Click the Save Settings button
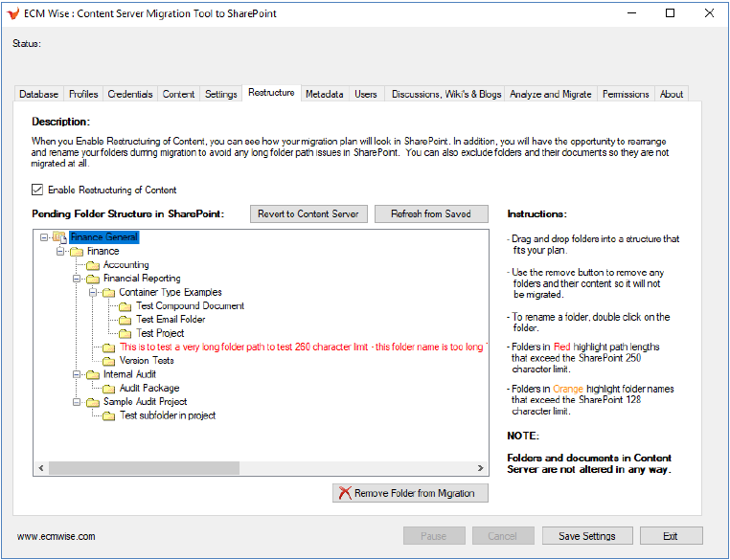The width and height of the screenshot is (730, 560). (x=586, y=536)
